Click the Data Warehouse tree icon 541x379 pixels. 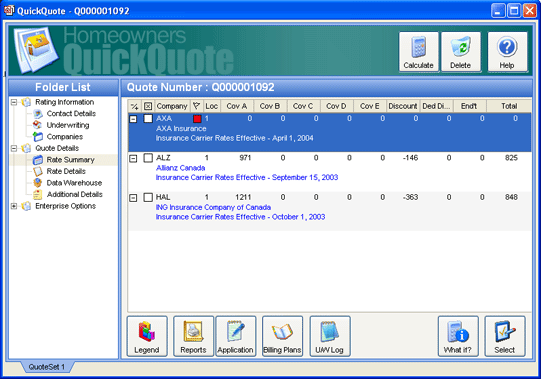point(38,183)
